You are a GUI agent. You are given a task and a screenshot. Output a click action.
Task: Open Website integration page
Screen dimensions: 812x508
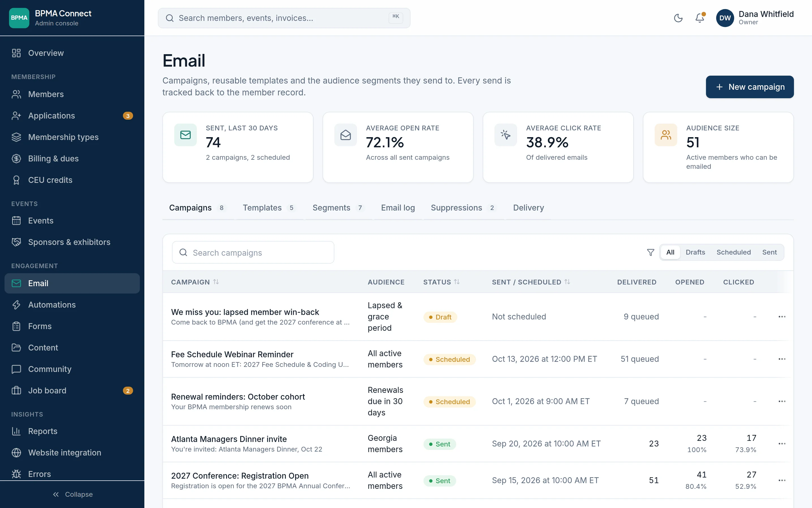coord(72,453)
